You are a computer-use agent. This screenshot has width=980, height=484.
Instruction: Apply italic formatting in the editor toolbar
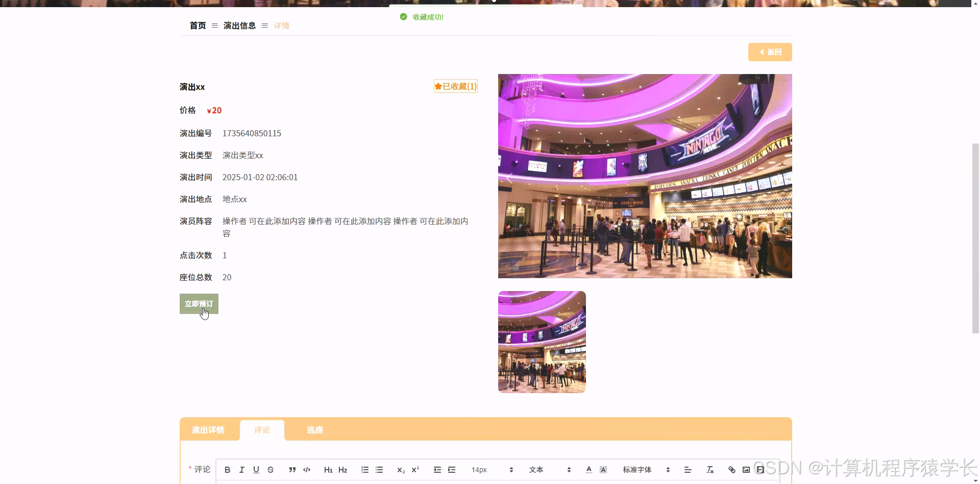coord(241,470)
